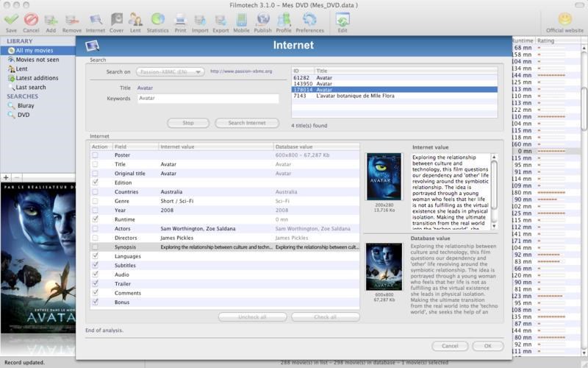Open the Search on site dropdown
The width and height of the screenshot is (588, 368).
[x=171, y=71]
